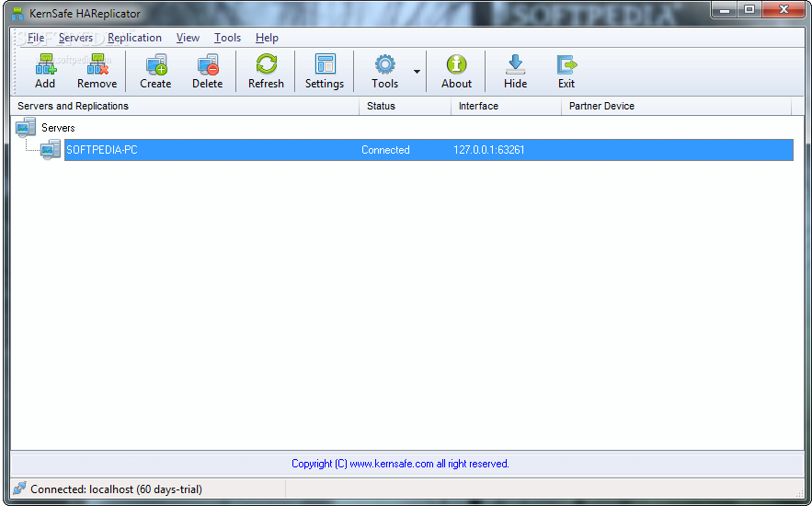Click the connection status bar icon

click(x=19, y=489)
